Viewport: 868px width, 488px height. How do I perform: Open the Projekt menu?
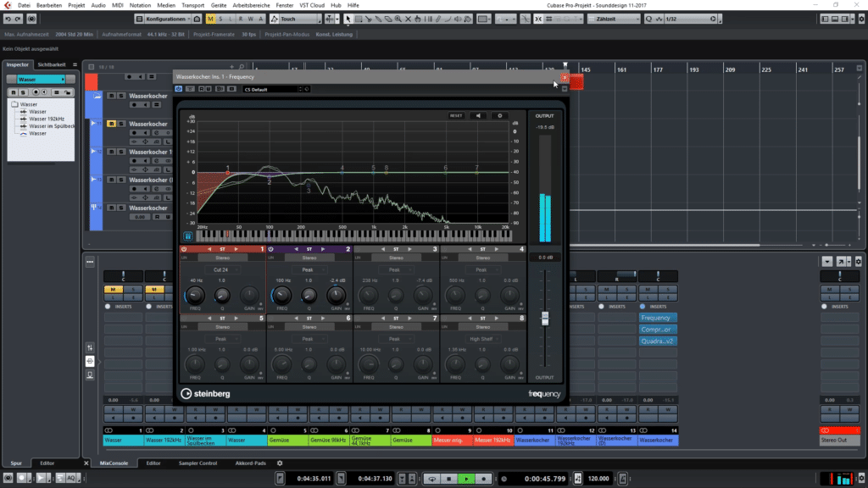(x=76, y=5)
